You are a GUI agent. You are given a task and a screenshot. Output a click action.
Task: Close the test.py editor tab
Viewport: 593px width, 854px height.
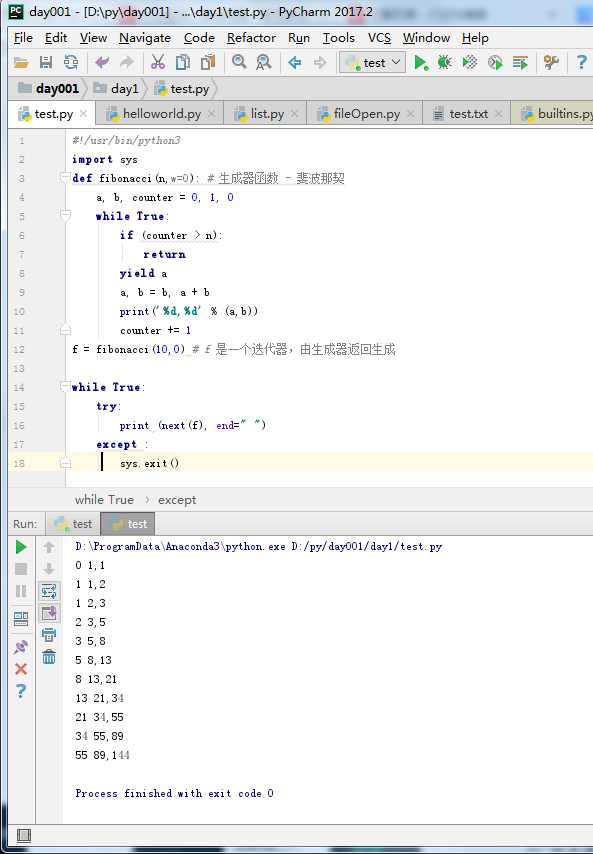coord(83,114)
